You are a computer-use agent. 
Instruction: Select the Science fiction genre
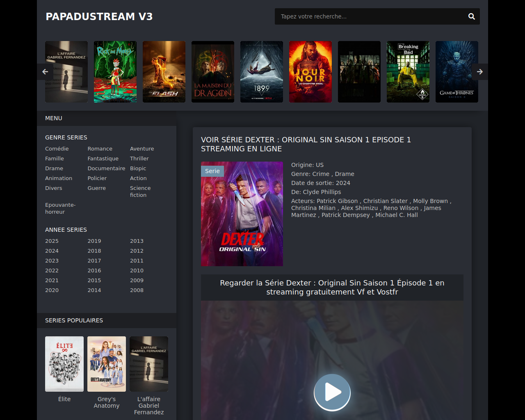tap(140, 192)
